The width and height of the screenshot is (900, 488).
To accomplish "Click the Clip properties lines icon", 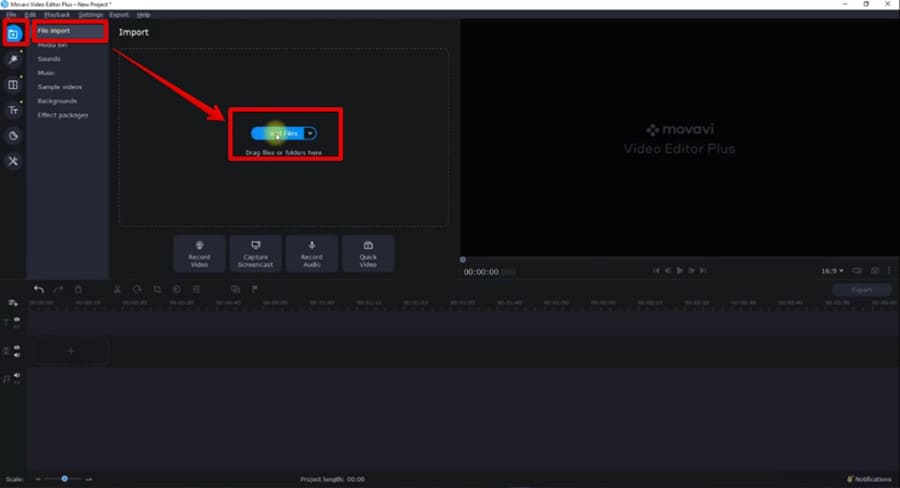I will pos(196,289).
